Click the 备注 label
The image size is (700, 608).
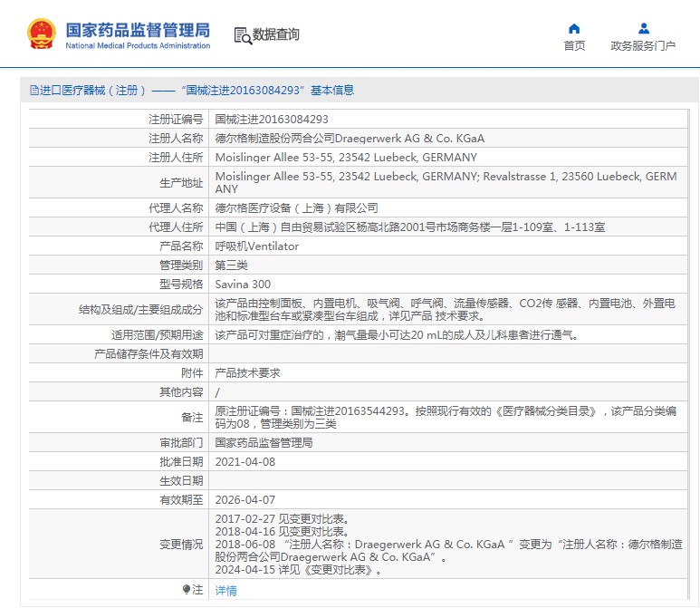pos(192,417)
